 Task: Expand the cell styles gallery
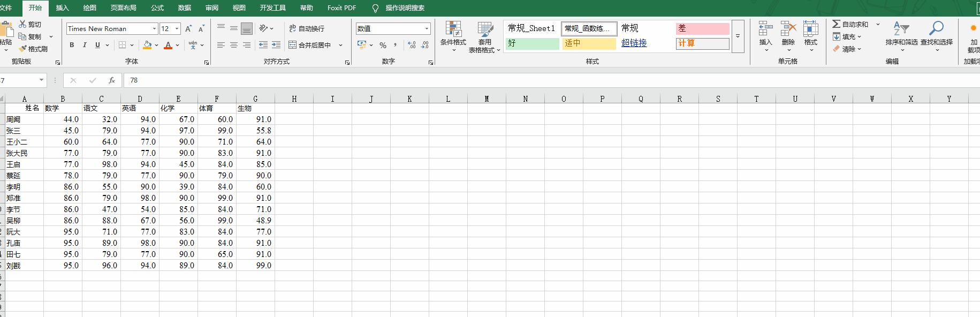(738, 36)
